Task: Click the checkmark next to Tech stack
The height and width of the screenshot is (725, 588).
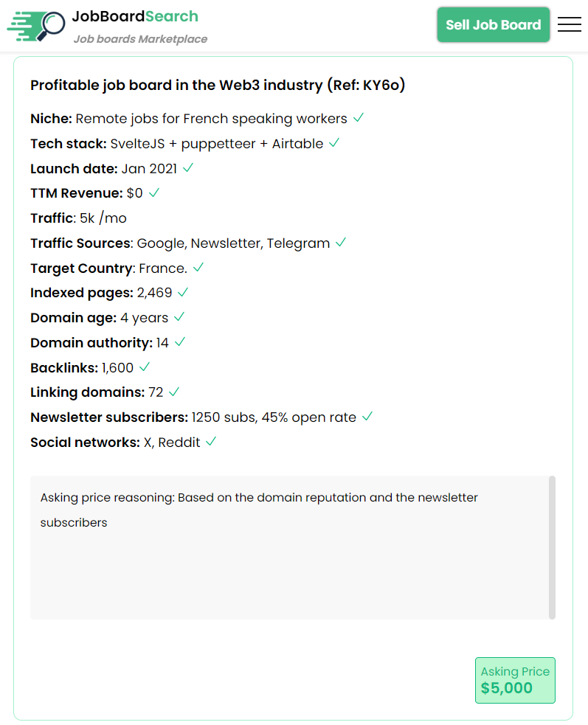Action: pyautogui.click(x=334, y=143)
